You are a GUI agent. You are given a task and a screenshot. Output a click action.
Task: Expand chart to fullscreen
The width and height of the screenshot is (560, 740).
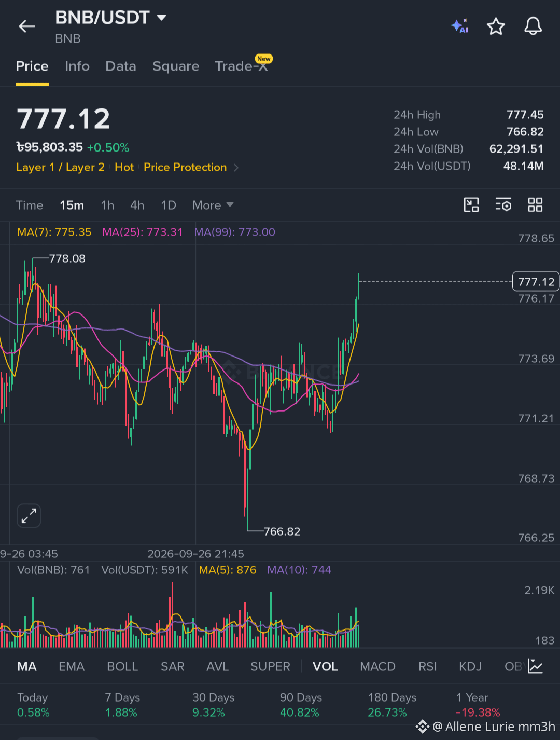(x=29, y=516)
